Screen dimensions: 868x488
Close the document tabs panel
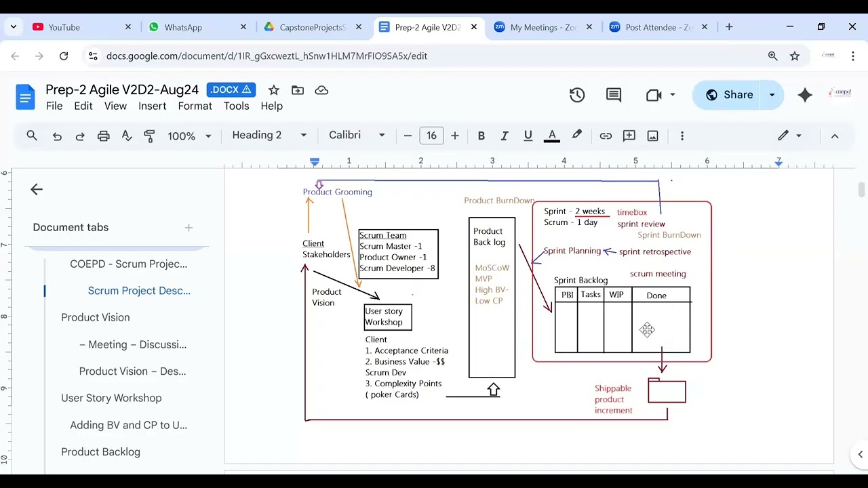pos(37,190)
